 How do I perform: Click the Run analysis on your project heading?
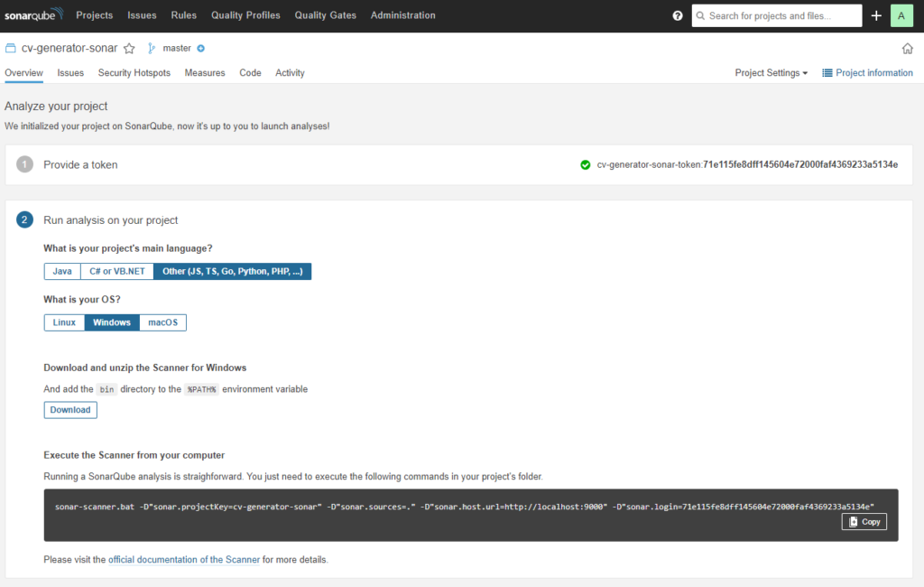coord(111,220)
